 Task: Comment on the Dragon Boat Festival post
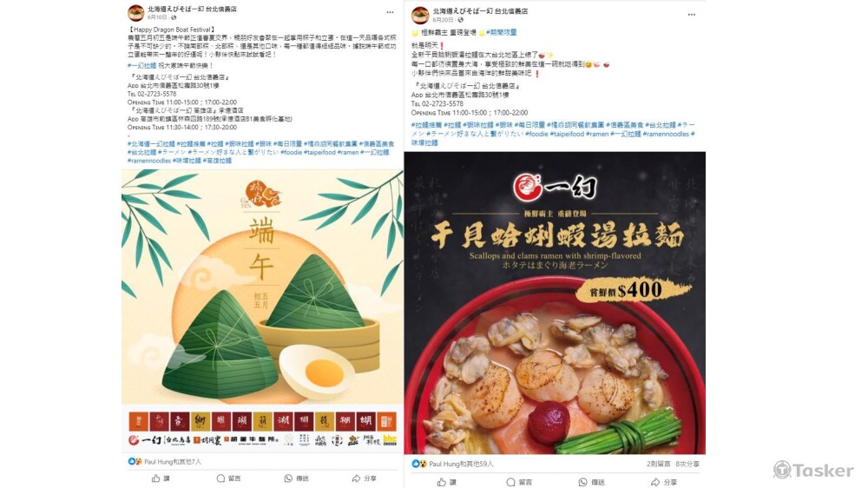(228, 478)
